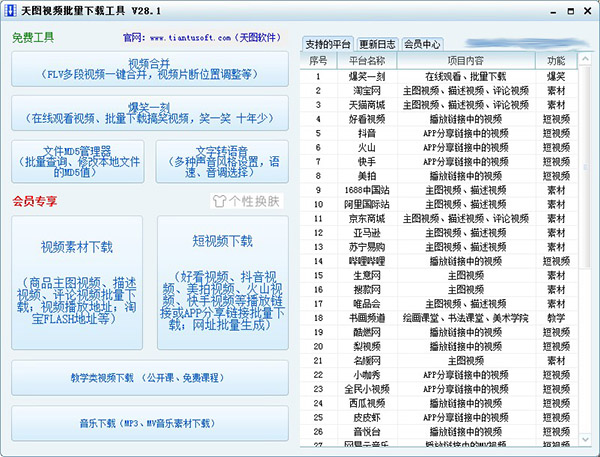Image resolution: width=600 pixels, height=457 pixels.
Task: Select row 阿里国际站 in platform list
Action: 439,204
